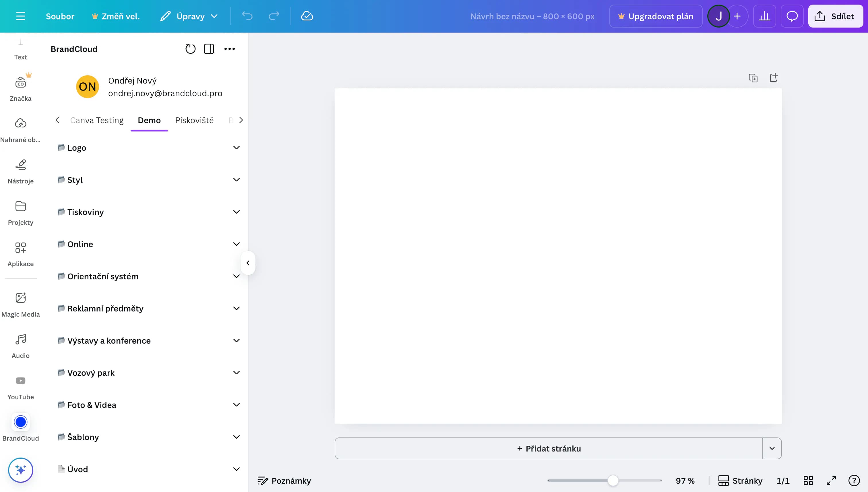Click the BrandCloud refresh icon

[190, 49]
